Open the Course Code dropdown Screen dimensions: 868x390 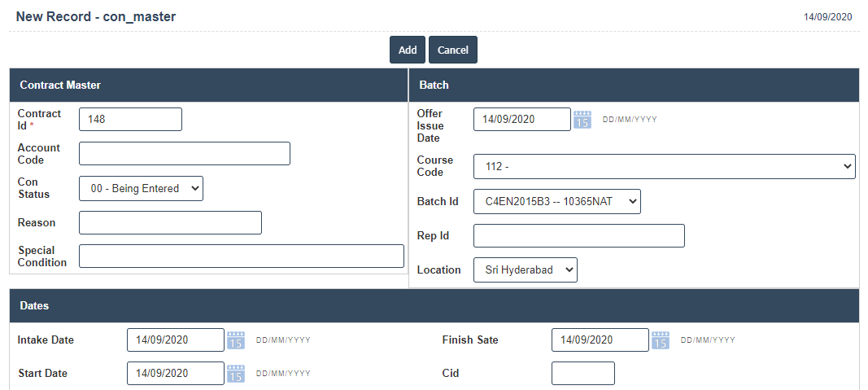(x=664, y=167)
